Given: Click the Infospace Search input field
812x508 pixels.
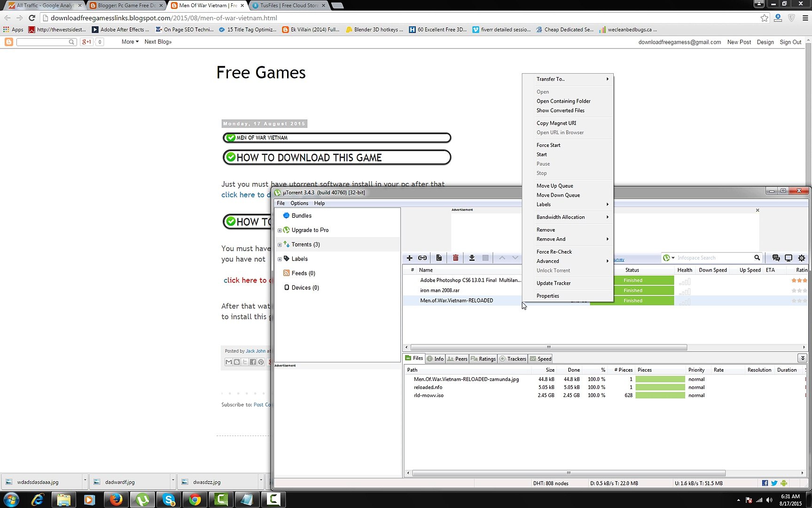Looking at the screenshot, I should coord(715,258).
